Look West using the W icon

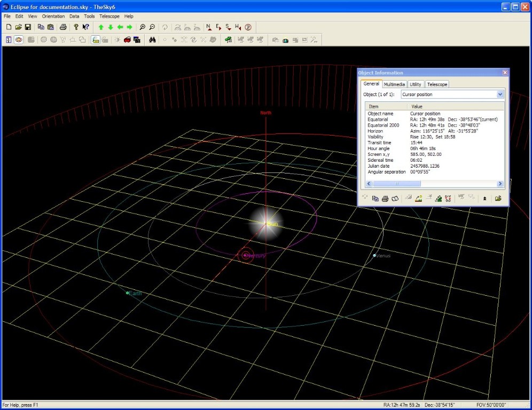click(x=238, y=27)
